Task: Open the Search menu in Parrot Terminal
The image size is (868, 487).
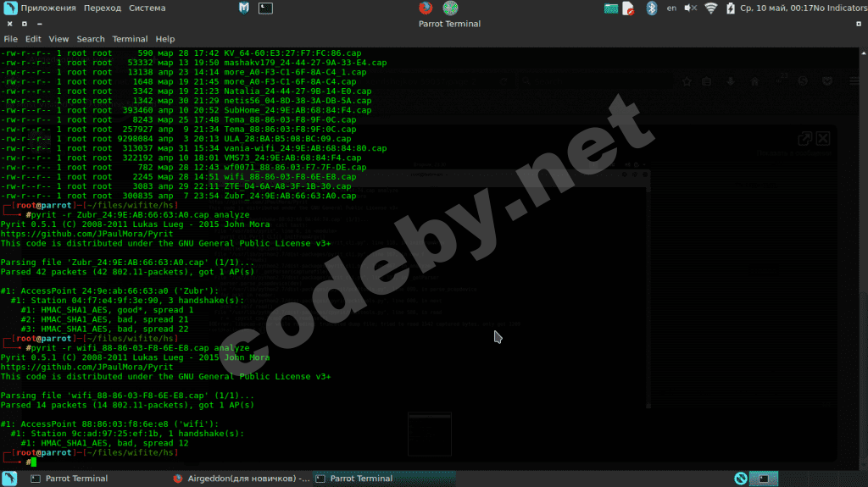Action: click(91, 39)
